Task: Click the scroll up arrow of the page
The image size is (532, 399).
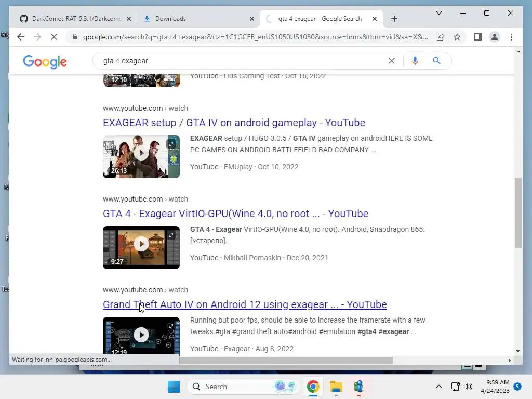Action: (518, 51)
